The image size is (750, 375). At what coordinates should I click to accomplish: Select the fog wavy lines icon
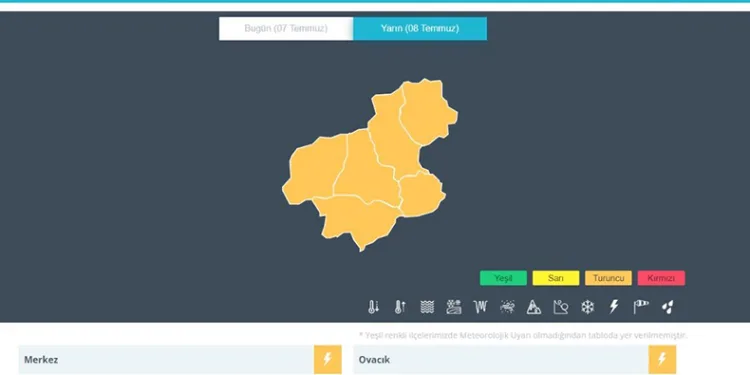click(427, 307)
